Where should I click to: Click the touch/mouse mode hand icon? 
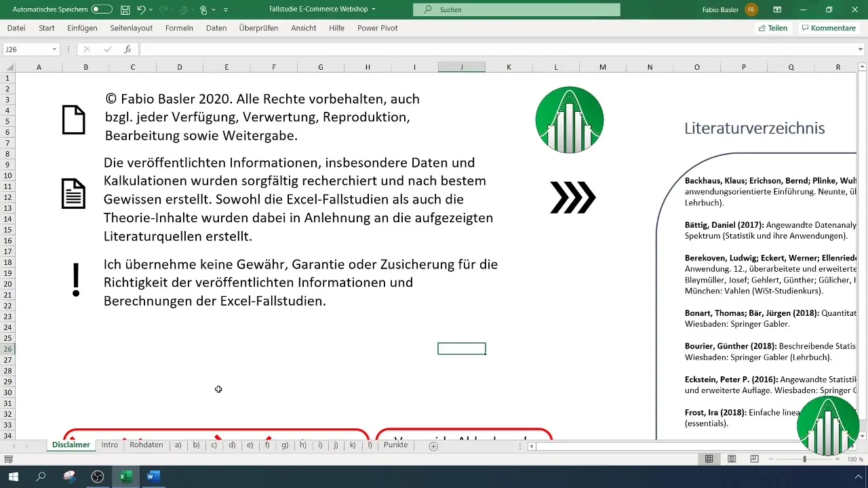(203, 9)
